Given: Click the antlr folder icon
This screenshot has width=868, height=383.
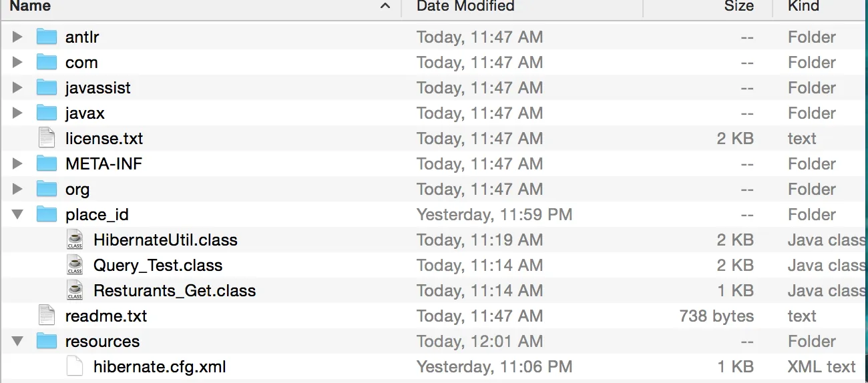Looking at the screenshot, I should [47, 37].
